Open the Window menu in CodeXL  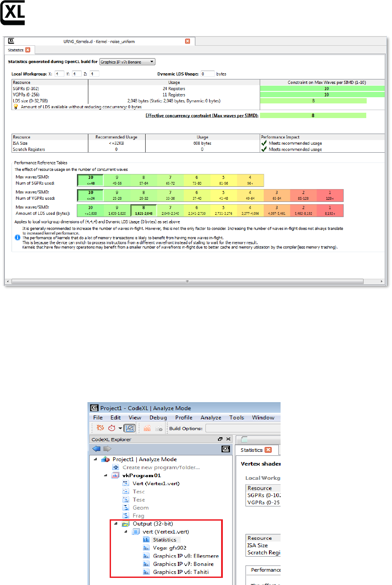[263, 418]
